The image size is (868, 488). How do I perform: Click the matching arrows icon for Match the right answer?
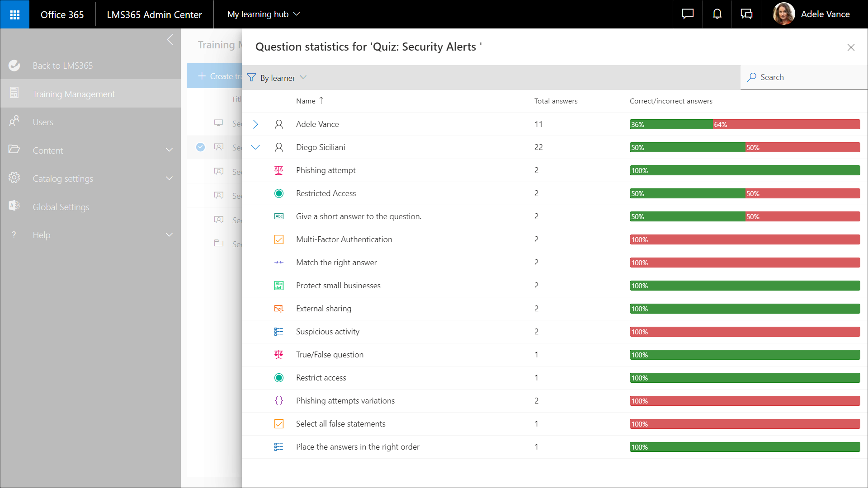coord(279,263)
